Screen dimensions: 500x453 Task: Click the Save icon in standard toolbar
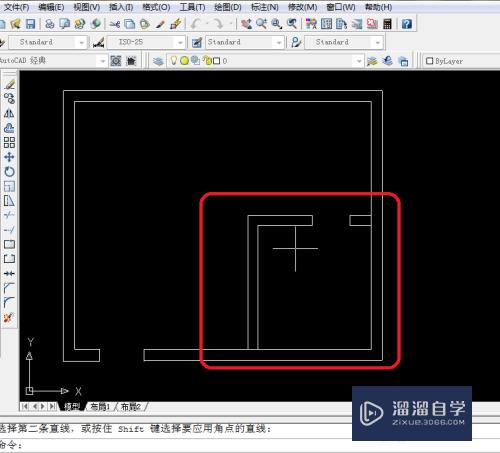[x=31, y=24]
